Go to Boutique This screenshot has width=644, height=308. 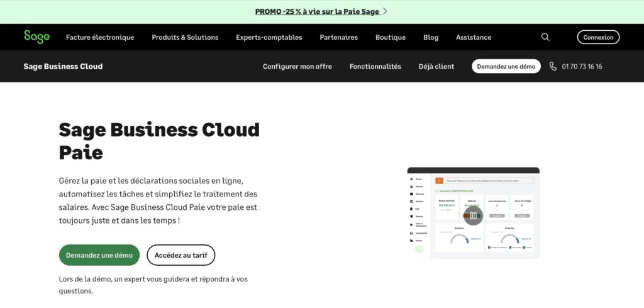tap(391, 37)
